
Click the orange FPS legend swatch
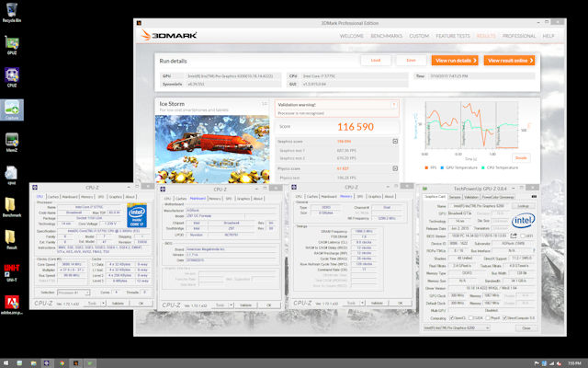[x=426, y=167]
